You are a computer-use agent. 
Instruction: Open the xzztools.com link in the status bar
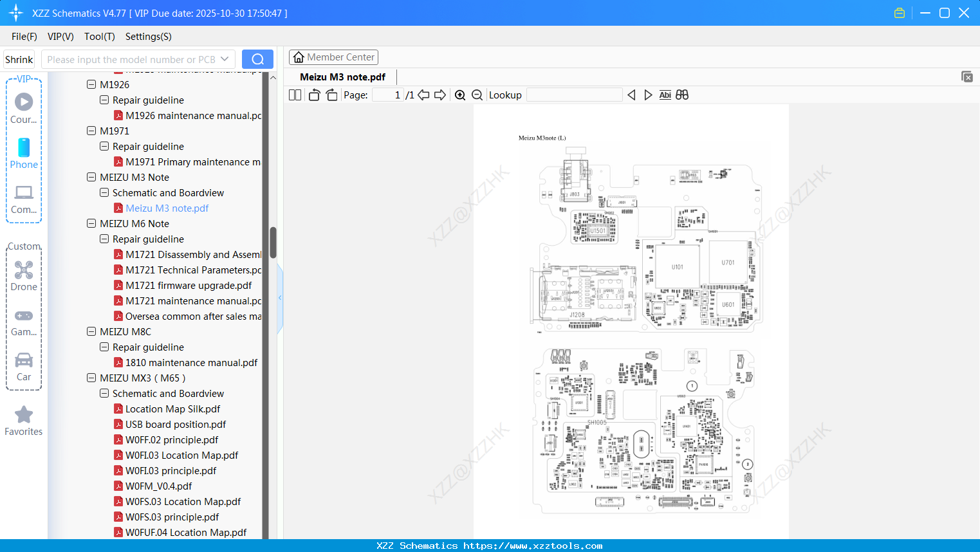coord(533,546)
